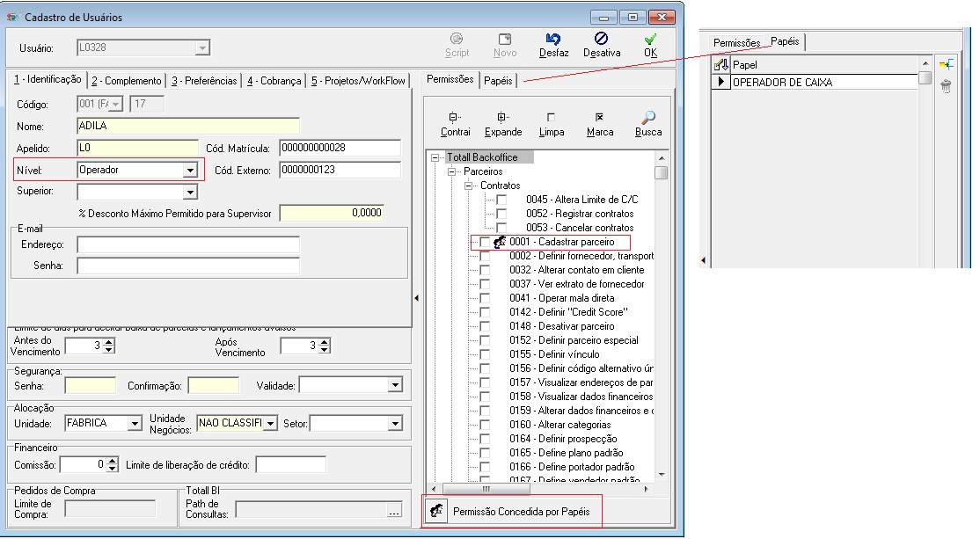
Task: Click the Senha field under Segurança
Action: (90, 385)
